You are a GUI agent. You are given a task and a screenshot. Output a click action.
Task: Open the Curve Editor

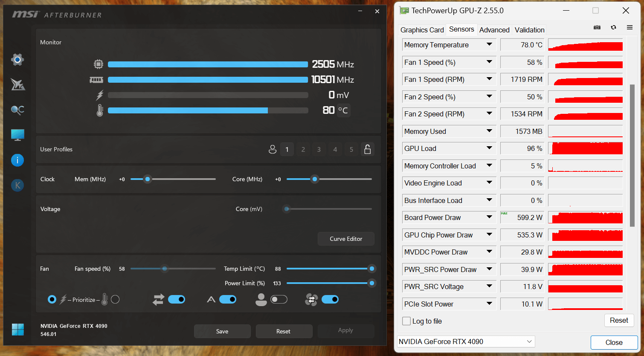point(346,239)
